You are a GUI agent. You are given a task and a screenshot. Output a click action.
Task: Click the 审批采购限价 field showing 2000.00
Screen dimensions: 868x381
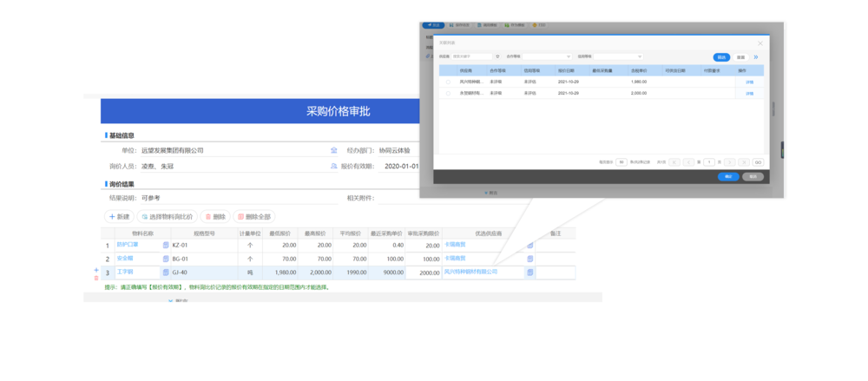[424, 273]
